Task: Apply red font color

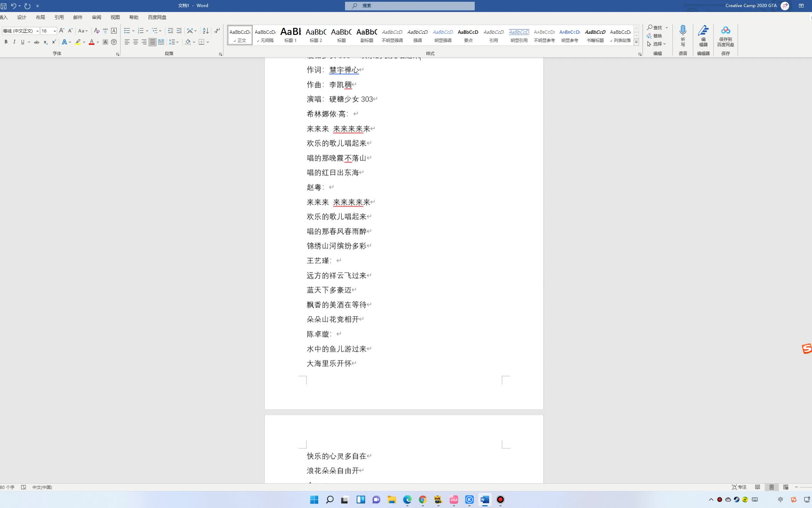Action: pyautogui.click(x=92, y=42)
